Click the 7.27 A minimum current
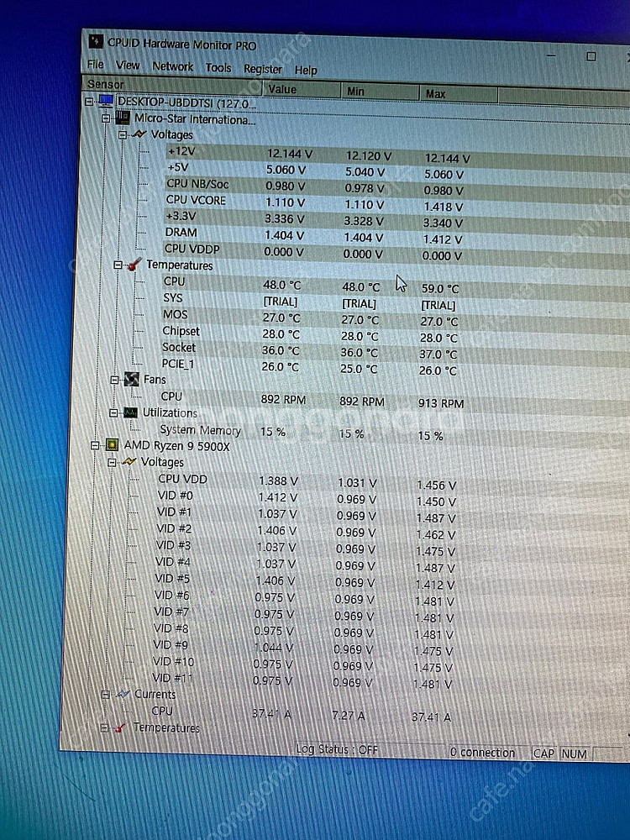 [x=349, y=715]
